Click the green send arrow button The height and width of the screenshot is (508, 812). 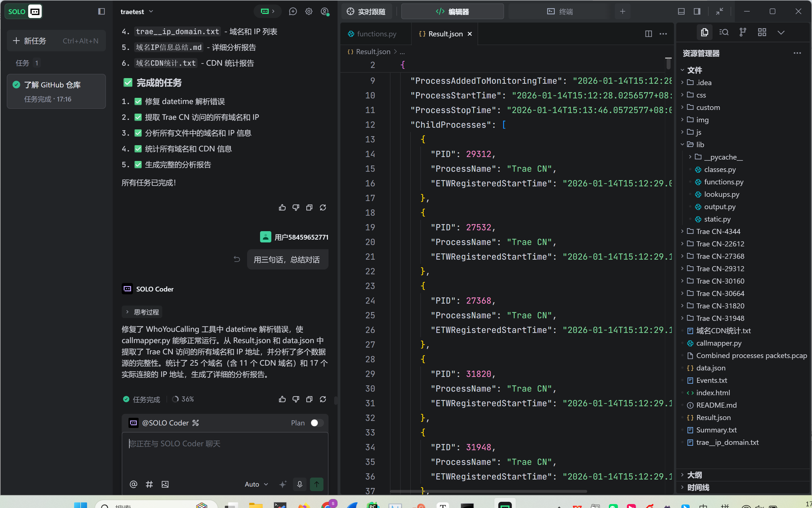pyautogui.click(x=316, y=484)
